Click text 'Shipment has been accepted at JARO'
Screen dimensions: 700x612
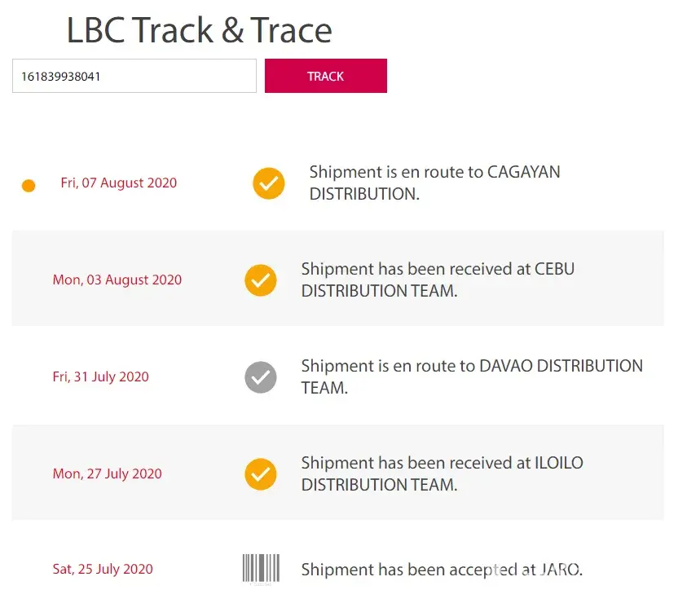coord(442,570)
